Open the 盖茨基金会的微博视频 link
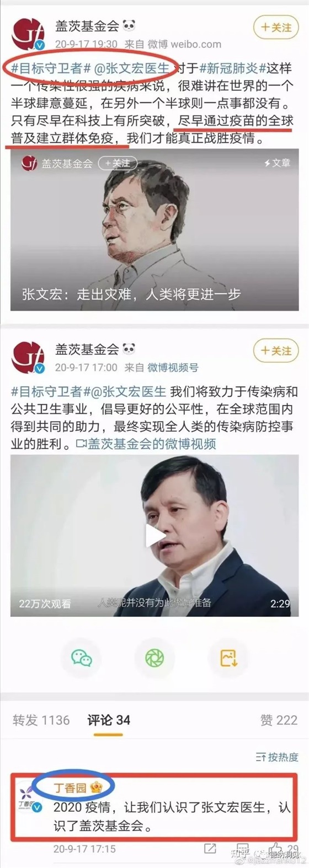 146,444
